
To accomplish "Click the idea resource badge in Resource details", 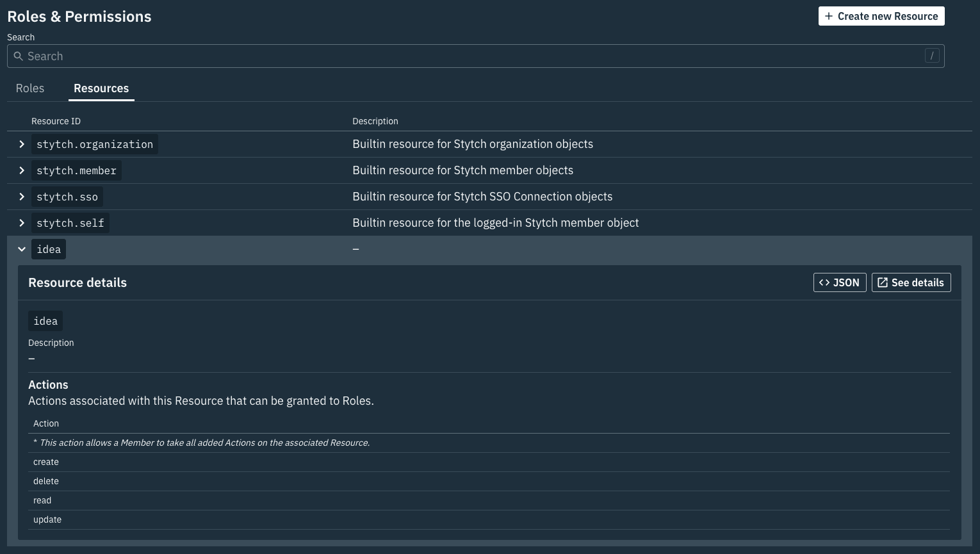I will (45, 321).
